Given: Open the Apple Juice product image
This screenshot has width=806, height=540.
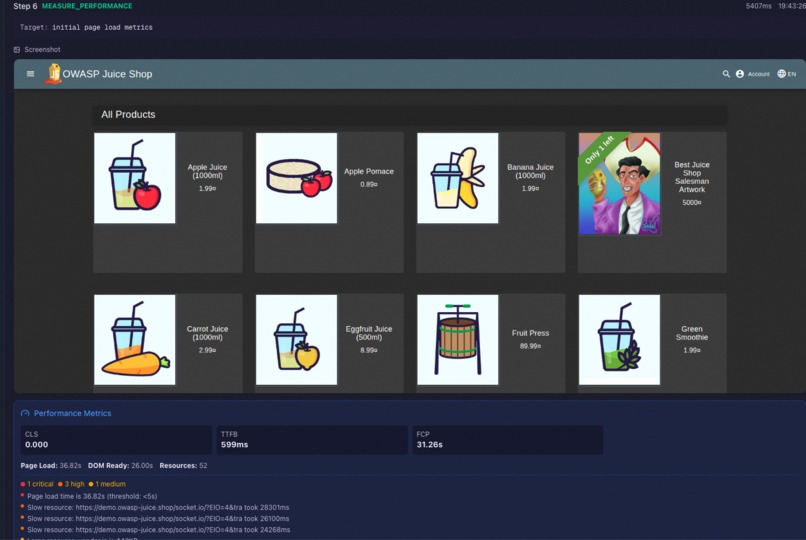Looking at the screenshot, I should [x=135, y=178].
